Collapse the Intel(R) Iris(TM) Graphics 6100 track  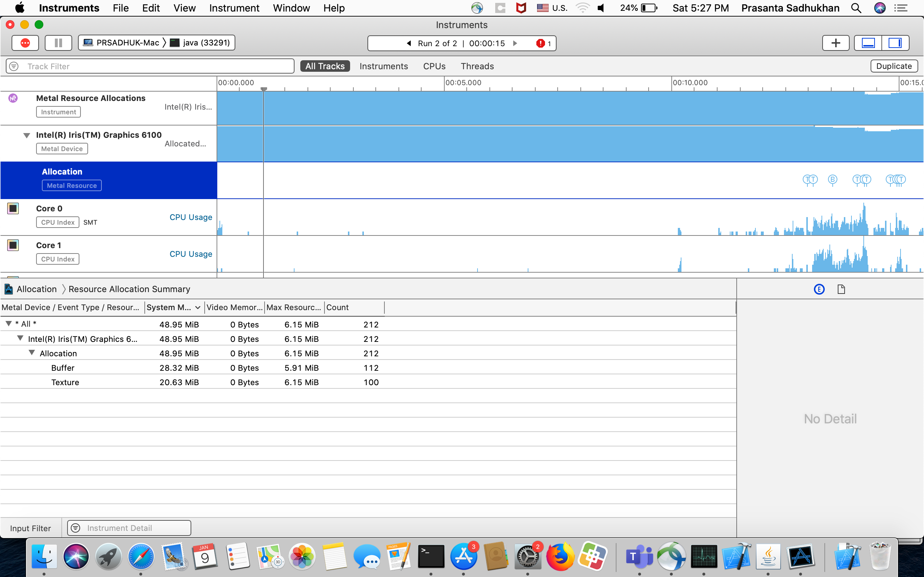[26, 136]
